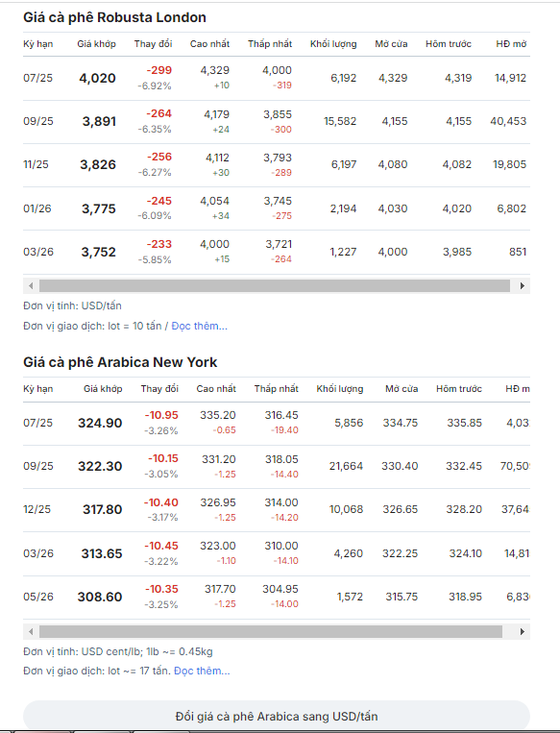
Task: Click the Arabica table scroll-left arrow
Action: pyautogui.click(x=31, y=631)
